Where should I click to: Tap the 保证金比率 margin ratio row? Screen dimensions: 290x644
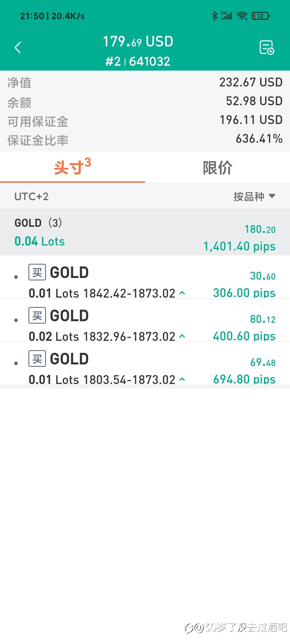[x=145, y=140]
